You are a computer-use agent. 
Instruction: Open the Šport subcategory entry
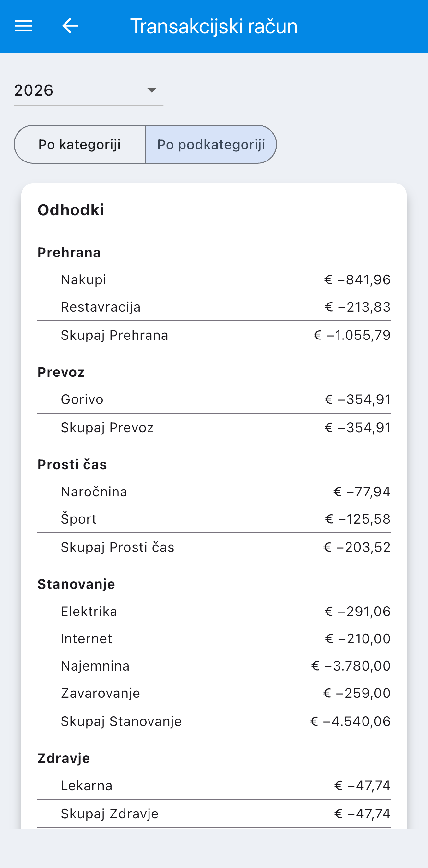214,519
